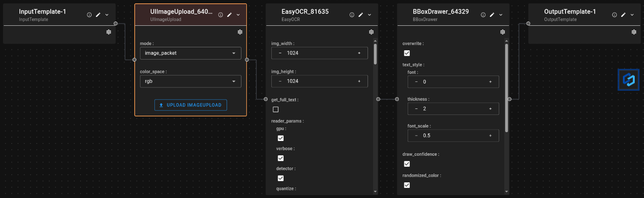
Task: Collapse the EasyOCR_81635 node chevron
Action: 369,15
